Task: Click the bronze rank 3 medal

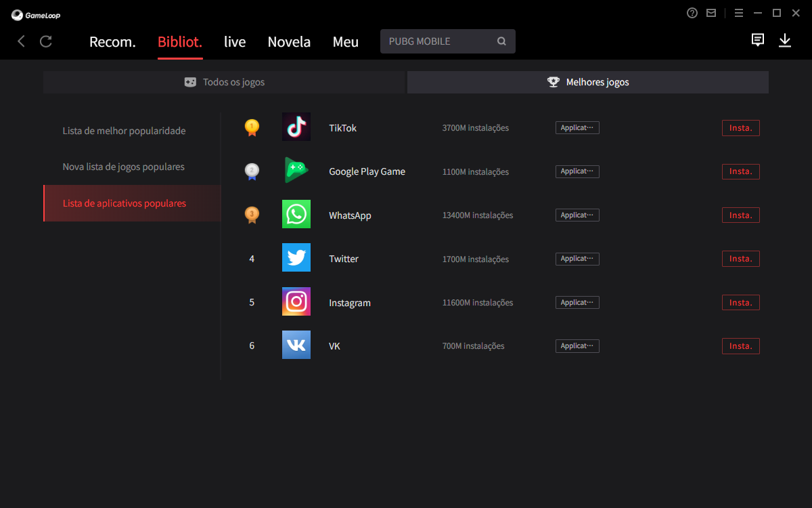Action: point(252,215)
